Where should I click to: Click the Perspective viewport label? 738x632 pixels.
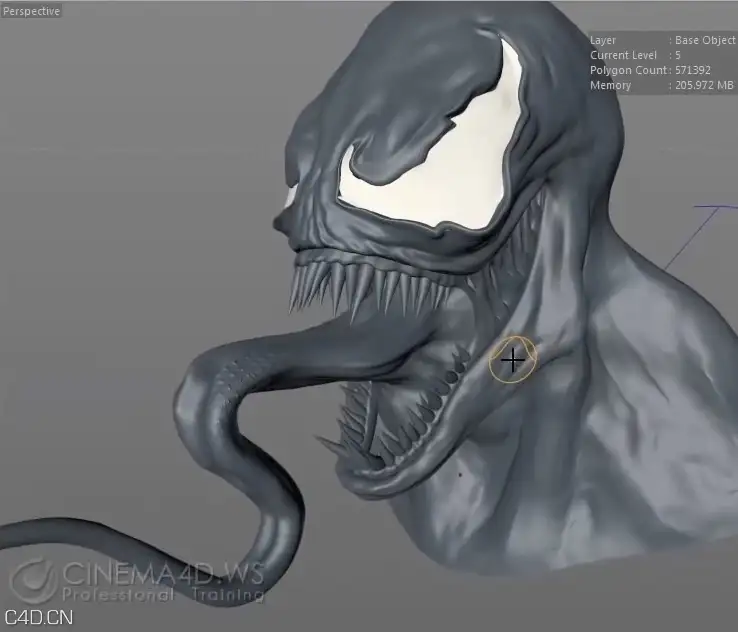point(31,11)
